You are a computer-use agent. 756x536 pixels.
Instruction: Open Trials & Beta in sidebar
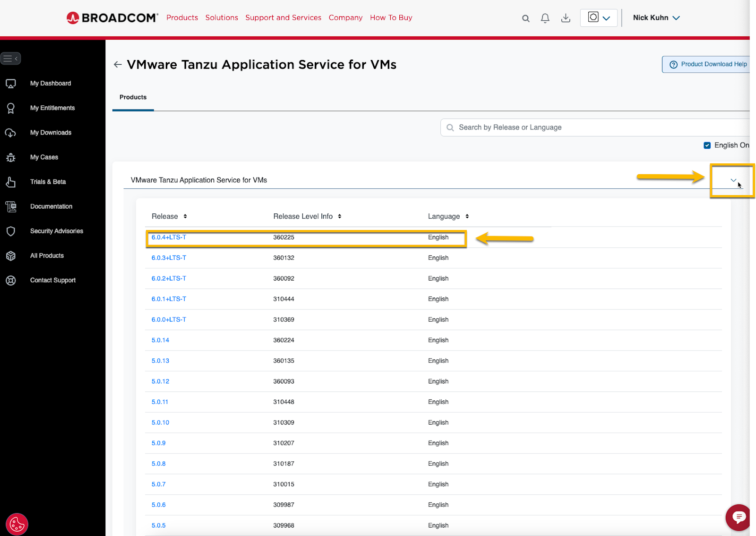48,182
